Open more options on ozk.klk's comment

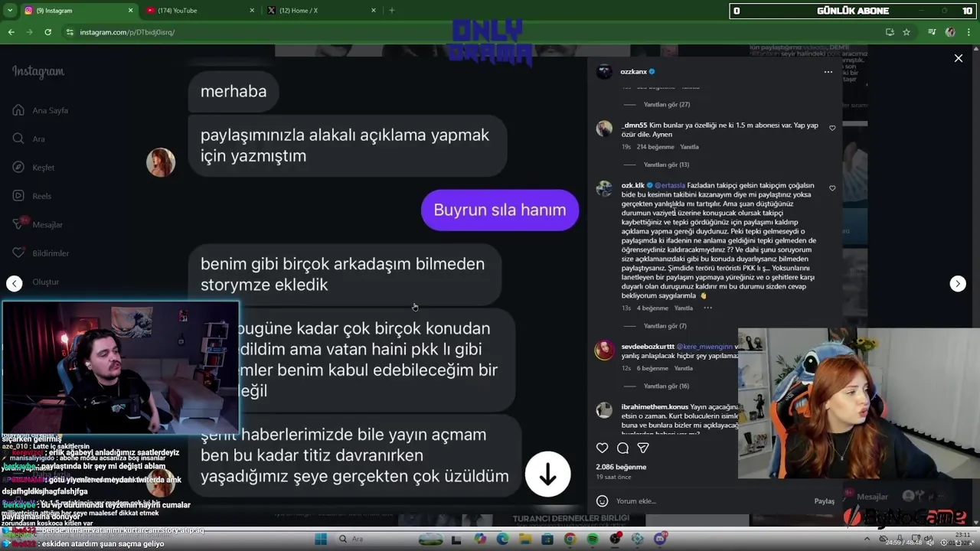[x=707, y=308]
